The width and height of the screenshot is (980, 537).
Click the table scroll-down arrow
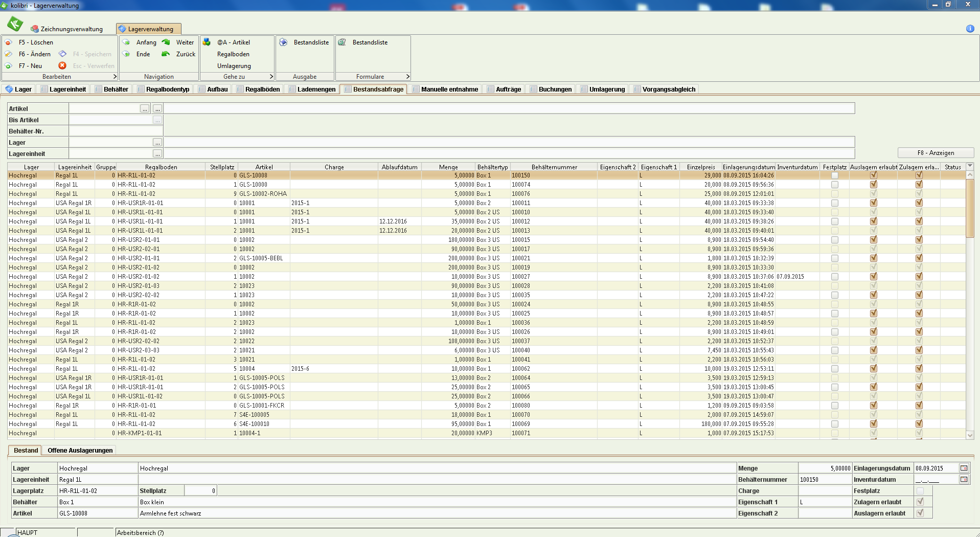point(970,435)
